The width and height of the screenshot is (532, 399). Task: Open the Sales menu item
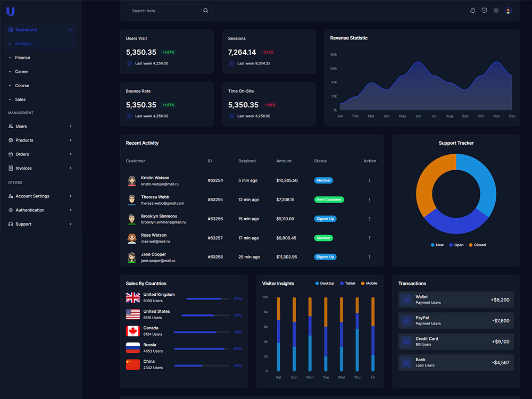click(x=20, y=99)
